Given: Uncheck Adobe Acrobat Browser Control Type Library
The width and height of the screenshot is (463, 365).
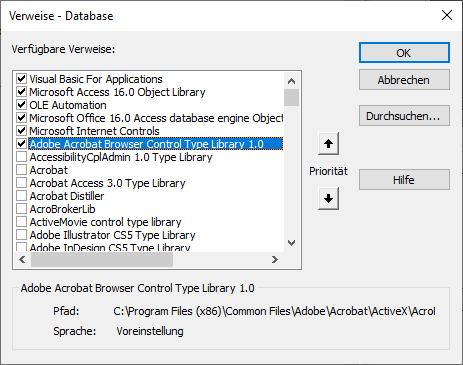Looking at the screenshot, I should pos(22,144).
